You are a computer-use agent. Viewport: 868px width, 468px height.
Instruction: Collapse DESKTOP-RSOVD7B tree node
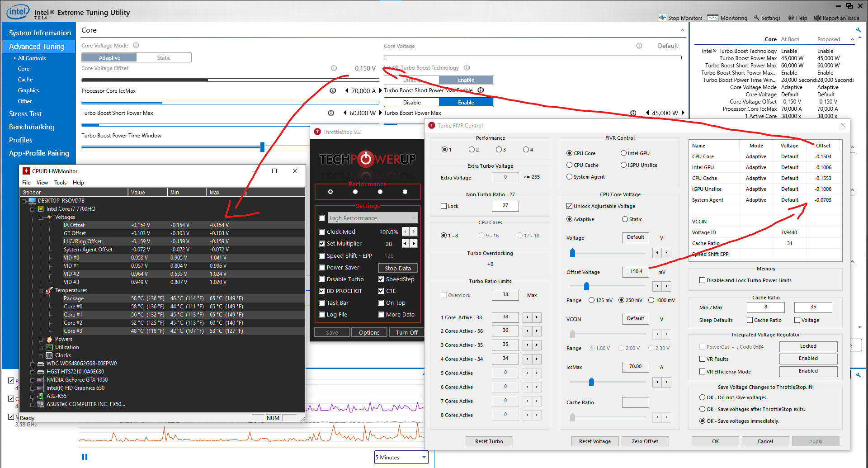(24, 201)
